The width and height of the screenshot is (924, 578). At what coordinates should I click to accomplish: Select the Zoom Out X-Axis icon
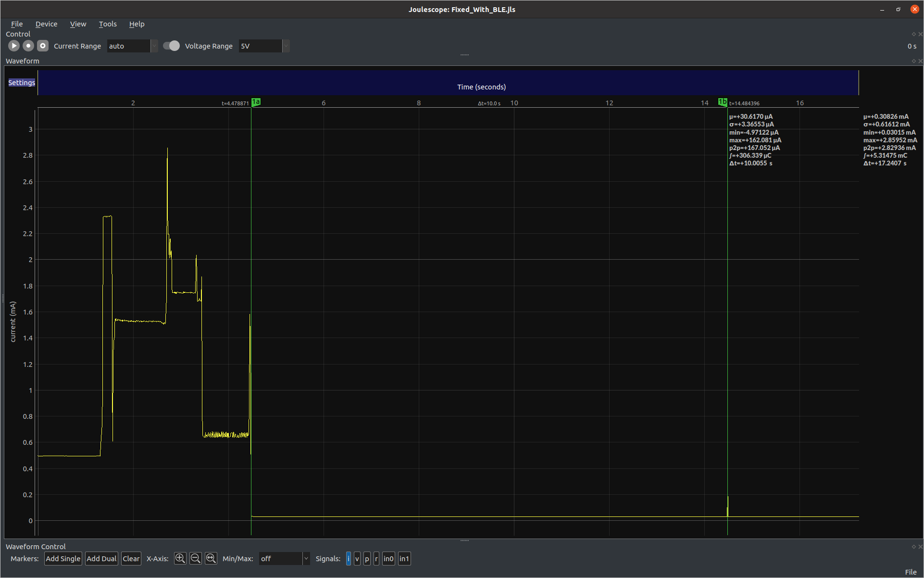pos(196,558)
